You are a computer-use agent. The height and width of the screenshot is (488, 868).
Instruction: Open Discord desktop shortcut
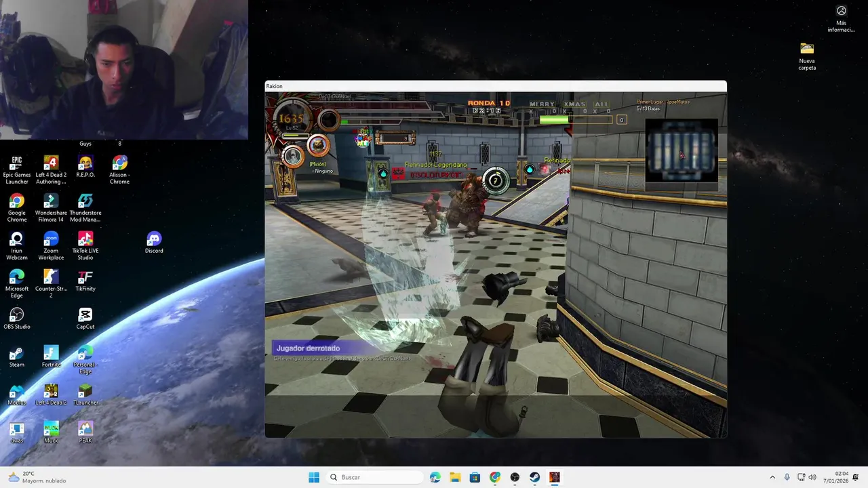154,243
